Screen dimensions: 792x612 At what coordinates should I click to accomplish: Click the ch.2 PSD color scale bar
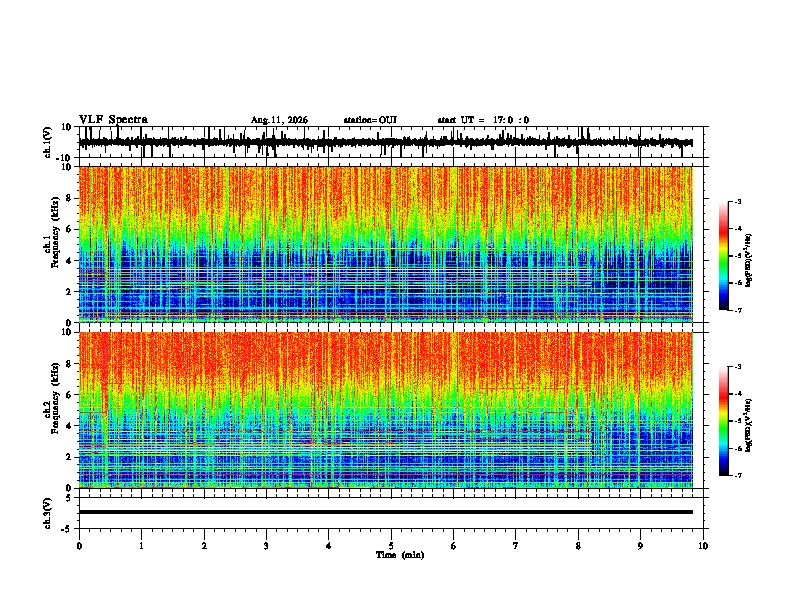724,421
